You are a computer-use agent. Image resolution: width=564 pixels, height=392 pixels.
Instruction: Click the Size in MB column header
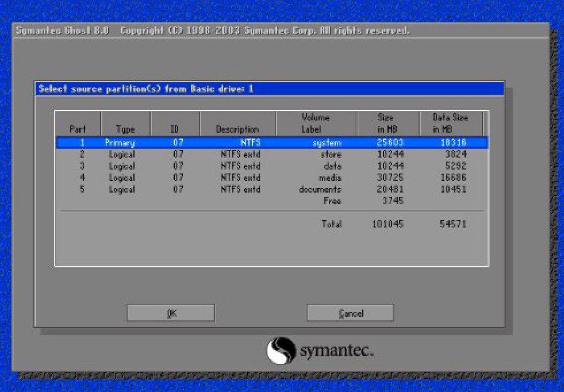[x=387, y=124]
